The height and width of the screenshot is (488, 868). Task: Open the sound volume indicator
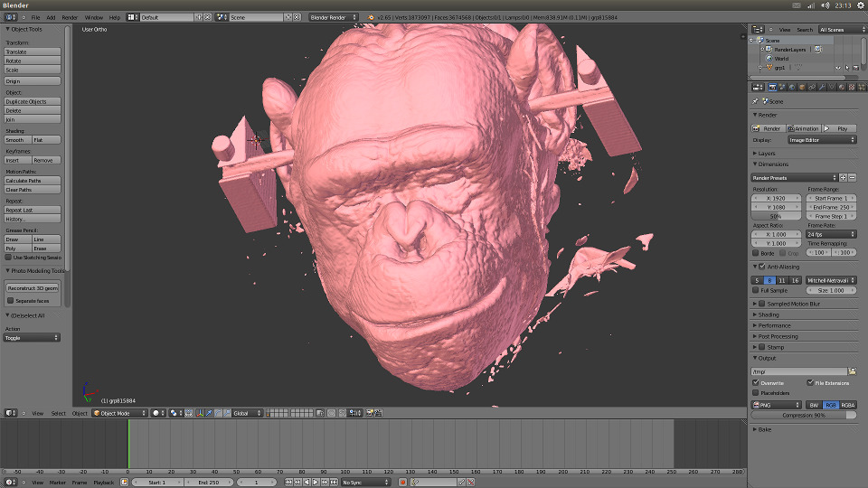pos(826,5)
